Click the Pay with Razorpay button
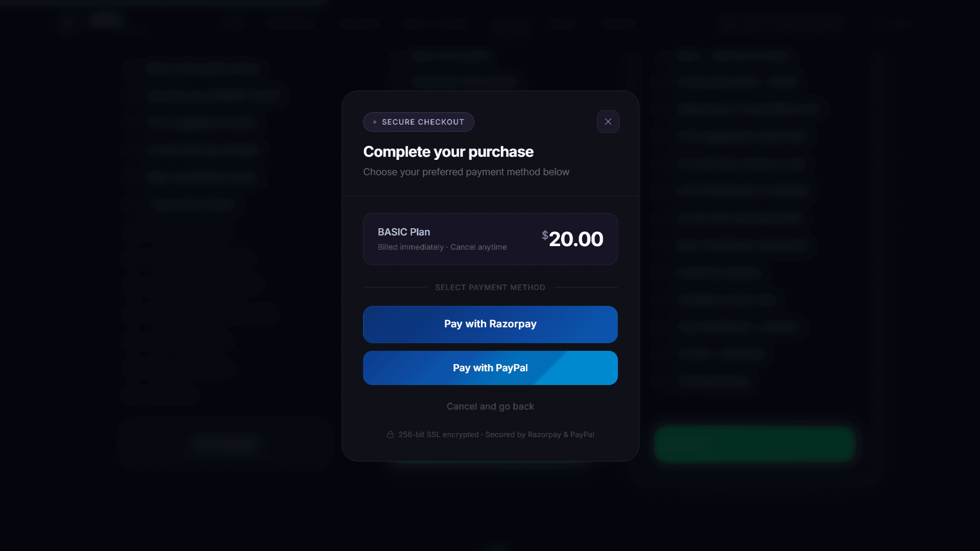The width and height of the screenshot is (980, 551). (x=490, y=324)
